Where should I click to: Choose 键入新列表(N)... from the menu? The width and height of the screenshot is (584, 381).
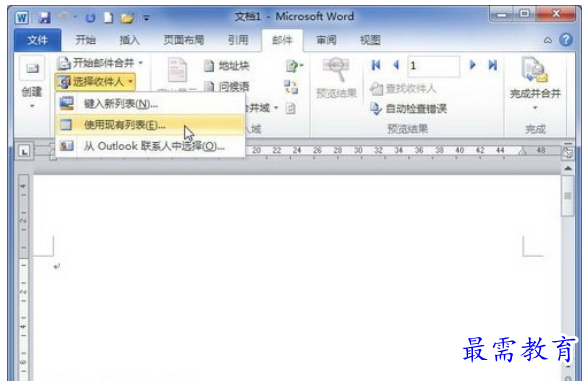click(150, 104)
